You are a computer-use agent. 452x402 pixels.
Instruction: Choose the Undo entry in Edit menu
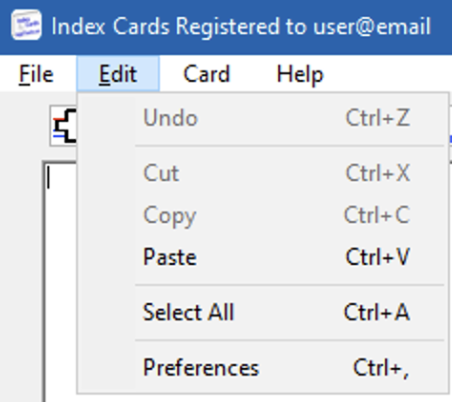[263, 118]
